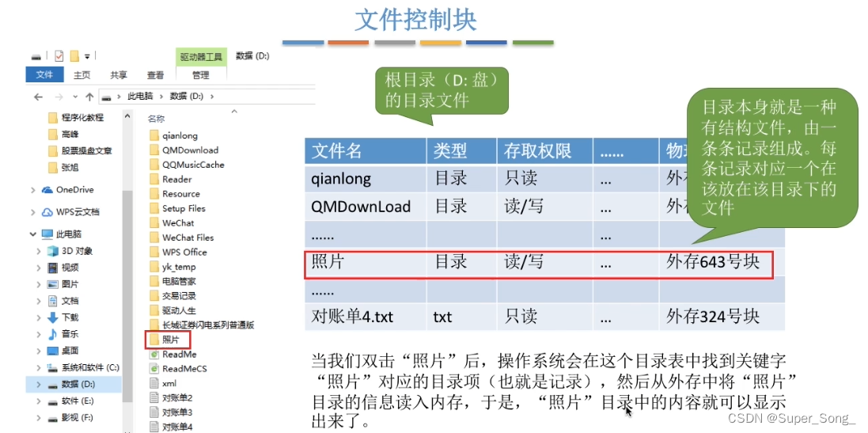Click the Properties icon in the quick access toolbar

pyautogui.click(x=59, y=56)
